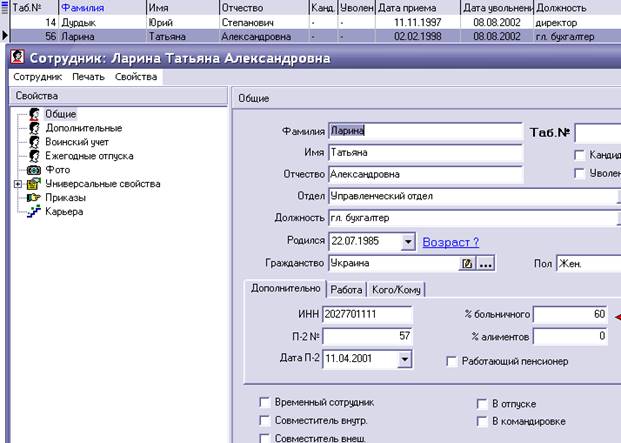Click the ellipsis button next to Гражданство
The height and width of the screenshot is (443, 621).
point(486,264)
